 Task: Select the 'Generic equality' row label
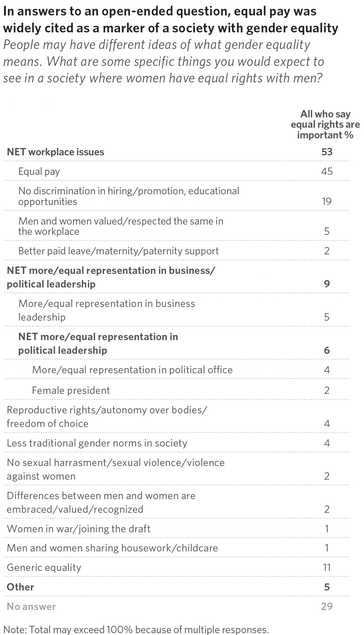[x=44, y=568]
